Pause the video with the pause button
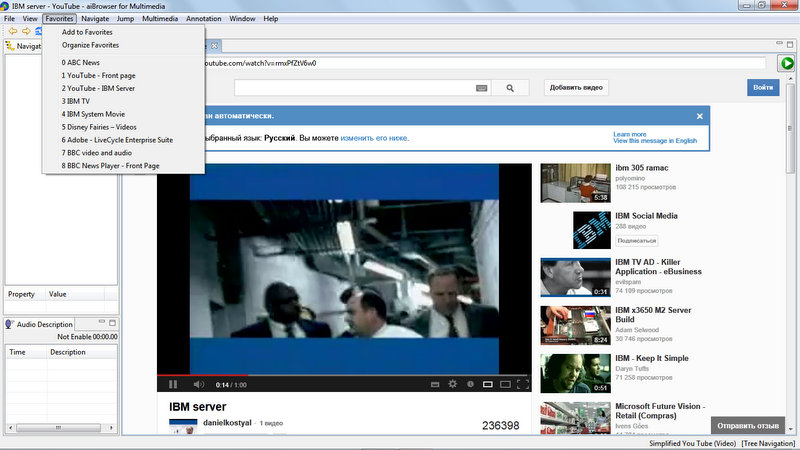 click(173, 384)
